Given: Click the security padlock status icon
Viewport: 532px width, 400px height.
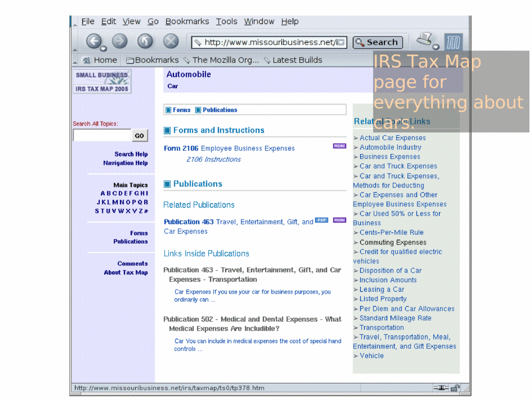Looking at the screenshot, I should pos(455,388).
